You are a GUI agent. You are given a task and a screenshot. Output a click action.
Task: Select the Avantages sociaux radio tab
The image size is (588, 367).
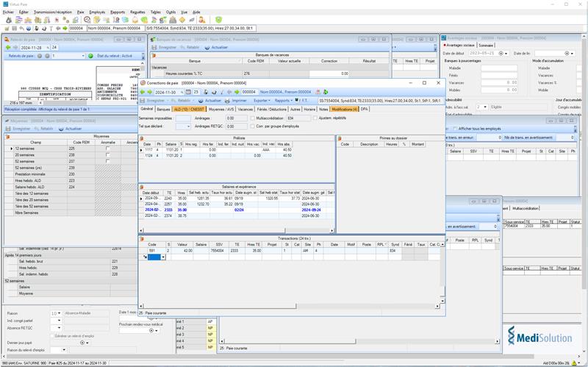pyautogui.click(x=460, y=46)
